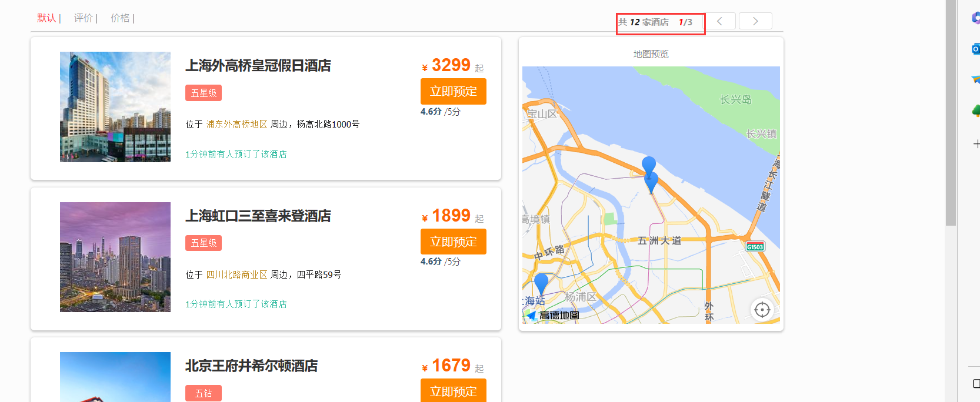
Task: Open 上海虹口三至喜来登酒店 title link
Action: point(258,216)
